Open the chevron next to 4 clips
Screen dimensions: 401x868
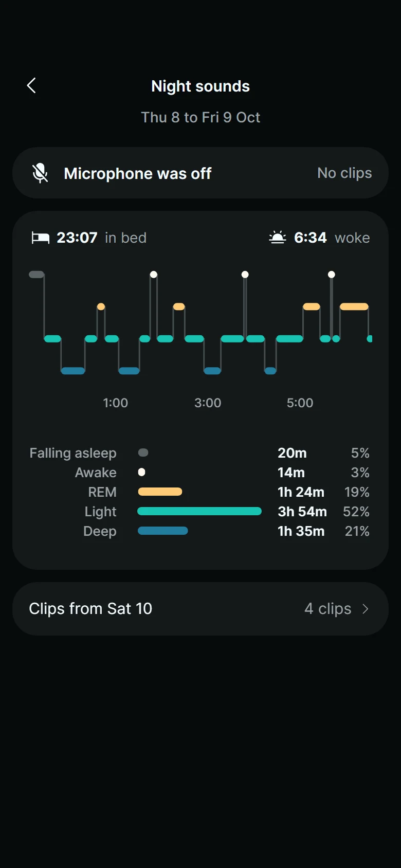tap(366, 609)
